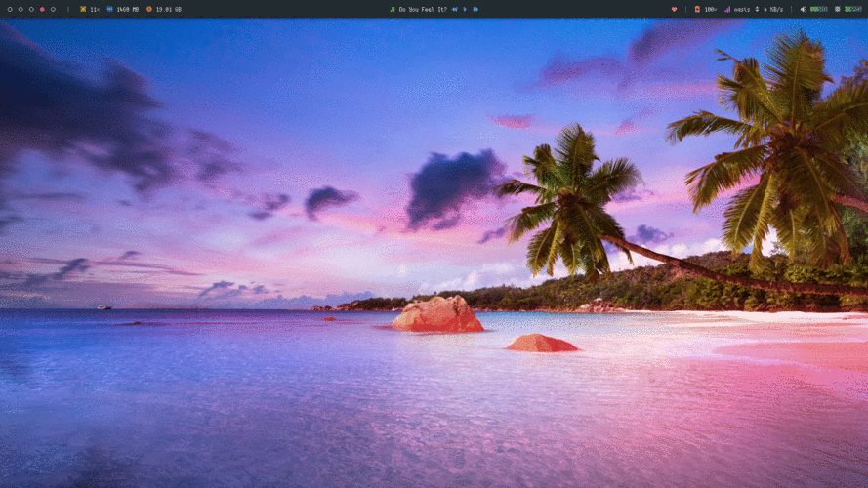Click the orange disk usage icon

149,9
